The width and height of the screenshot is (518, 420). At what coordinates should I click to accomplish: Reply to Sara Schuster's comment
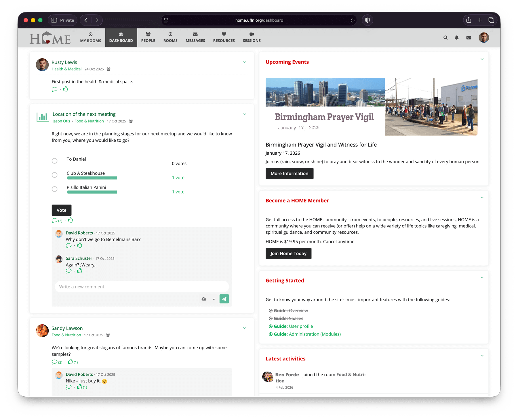coord(68,271)
